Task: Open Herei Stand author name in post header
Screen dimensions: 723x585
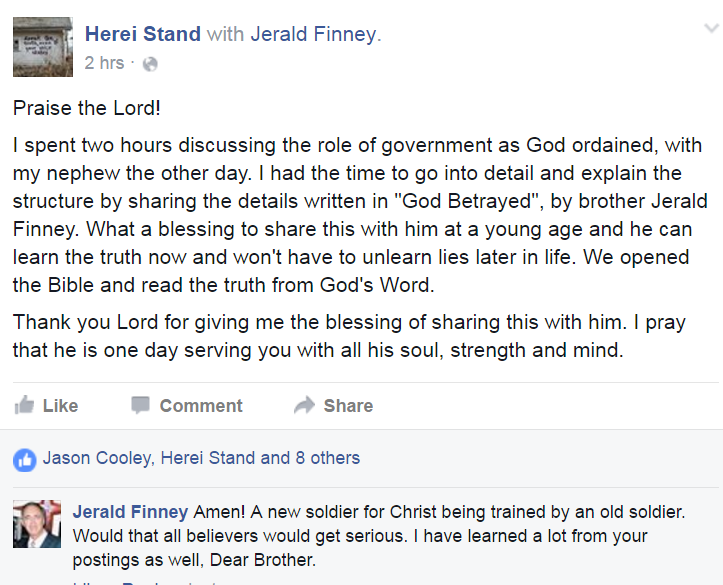Action: tap(142, 35)
